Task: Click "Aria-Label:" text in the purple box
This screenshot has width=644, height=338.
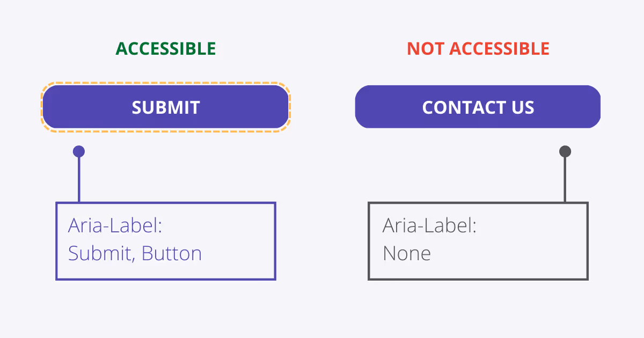Action: click(x=115, y=226)
